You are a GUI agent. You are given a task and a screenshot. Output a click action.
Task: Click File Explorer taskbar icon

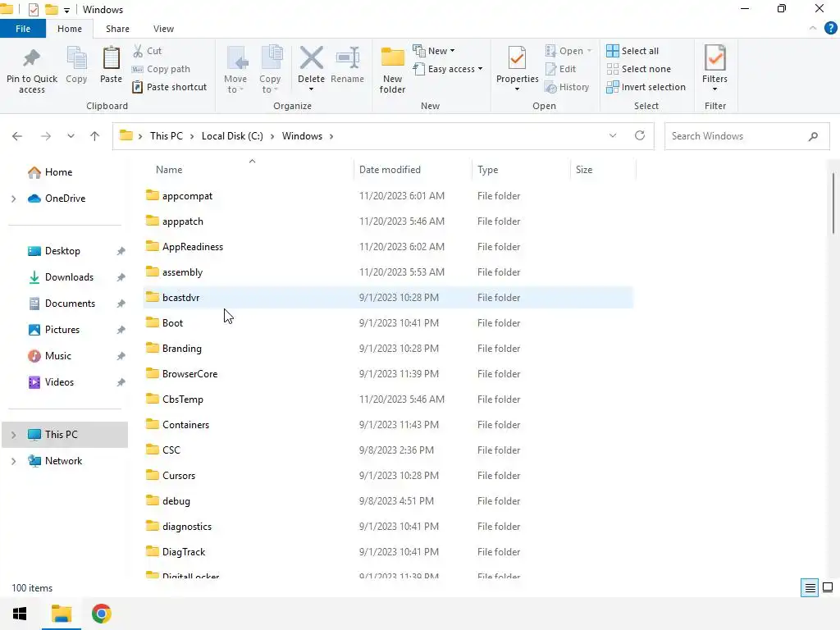click(x=61, y=614)
